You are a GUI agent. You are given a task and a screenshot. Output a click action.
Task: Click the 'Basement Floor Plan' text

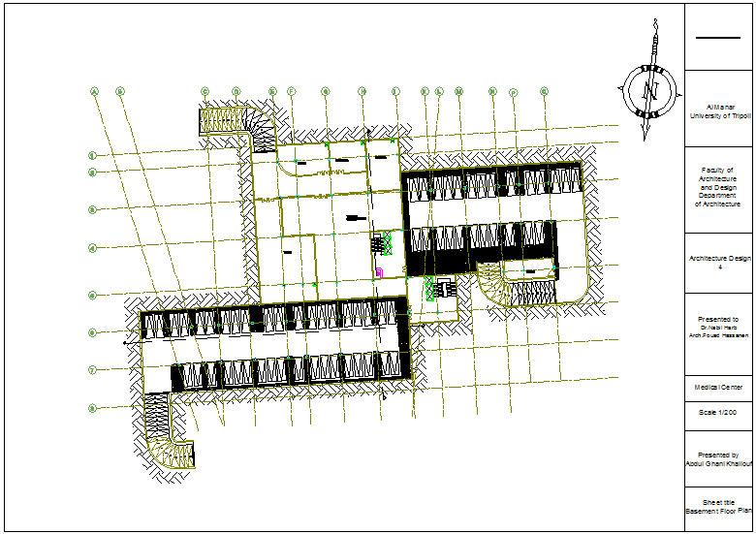pos(718,511)
